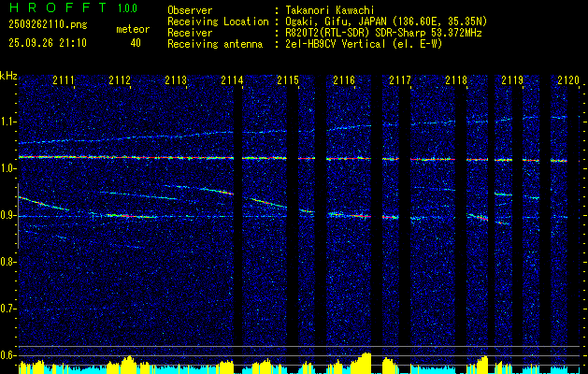Image resolution: width=588 pixels, height=374 pixels.
Task: Click the Receiving Location label
Action: [218, 22]
